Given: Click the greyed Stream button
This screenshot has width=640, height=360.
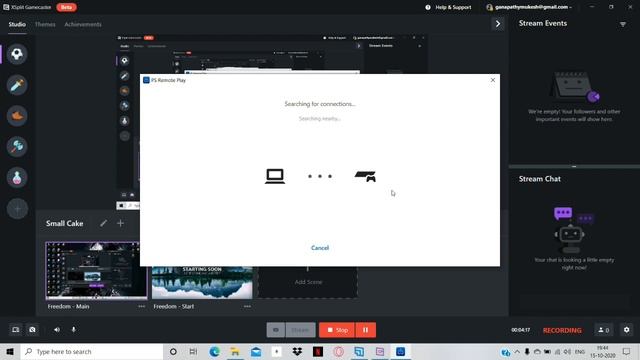Looking at the screenshot, I should pyautogui.click(x=300, y=330).
